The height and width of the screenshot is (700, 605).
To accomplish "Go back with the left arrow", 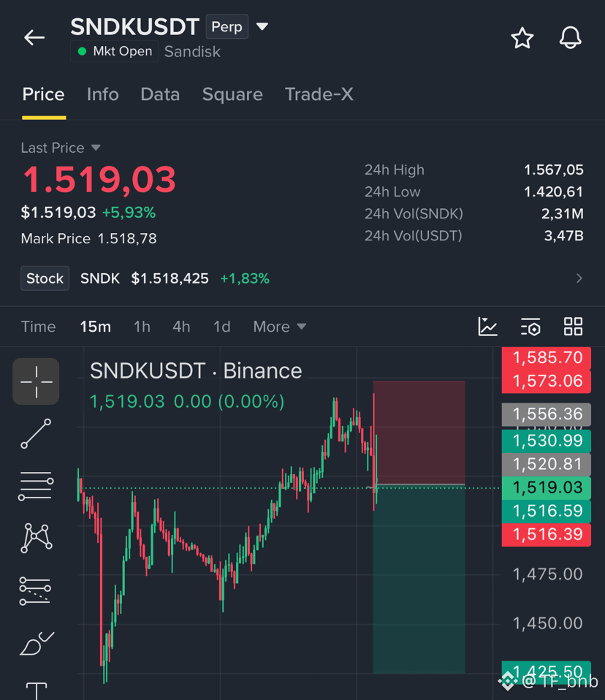I will 34,37.
